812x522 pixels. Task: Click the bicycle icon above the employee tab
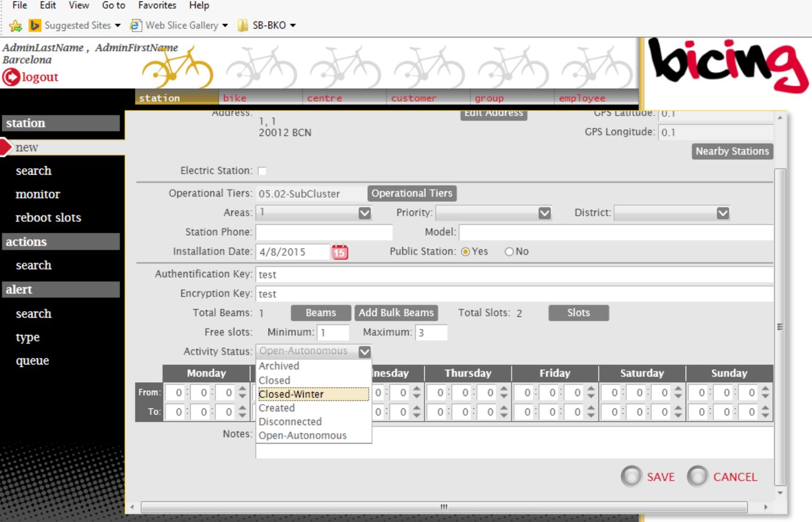pyautogui.click(x=597, y=68)
